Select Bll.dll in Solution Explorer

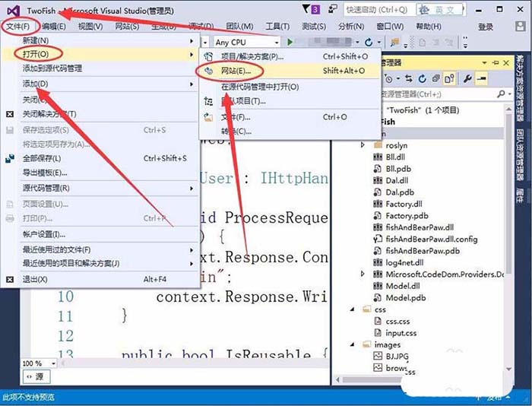395,157
